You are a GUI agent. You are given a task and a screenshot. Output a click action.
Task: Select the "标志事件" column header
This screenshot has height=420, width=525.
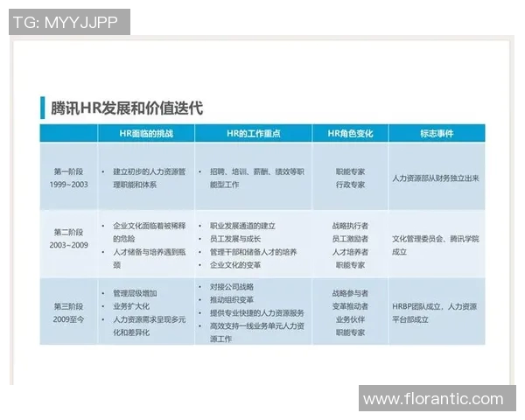click(437, 134)
